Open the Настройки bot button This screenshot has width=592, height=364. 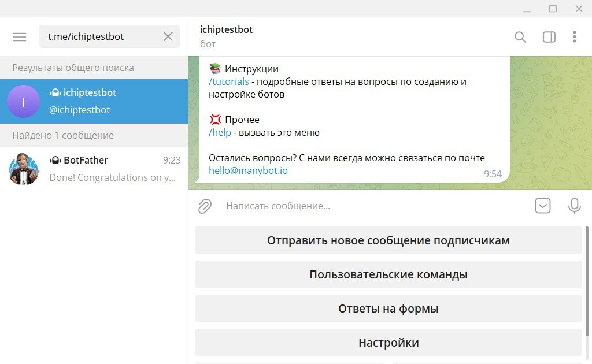pos(388,343)
